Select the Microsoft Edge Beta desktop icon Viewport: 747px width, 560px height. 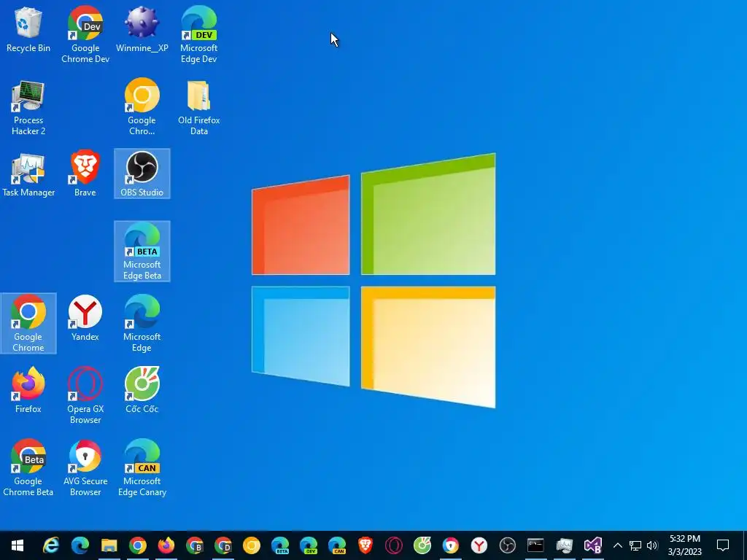click(142, 252)
